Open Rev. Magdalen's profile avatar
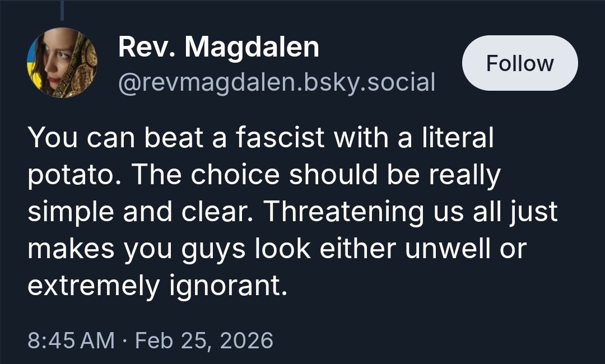This screenshot has width=605, height=364. click(62, 63)
